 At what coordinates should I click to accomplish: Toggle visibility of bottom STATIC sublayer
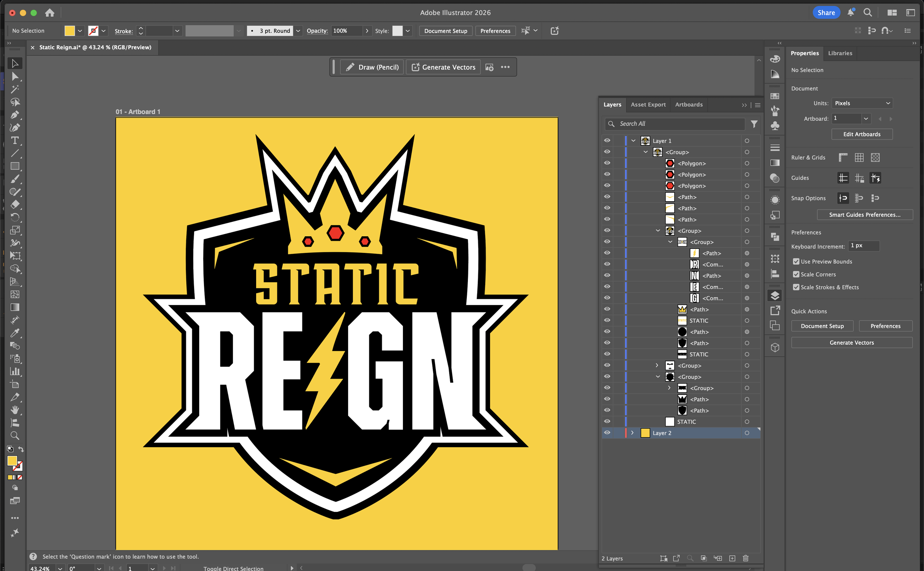[x=607, y=422]
